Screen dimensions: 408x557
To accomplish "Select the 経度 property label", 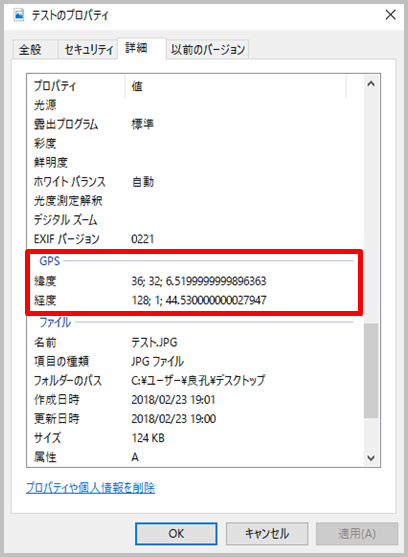I will point(45,301).
